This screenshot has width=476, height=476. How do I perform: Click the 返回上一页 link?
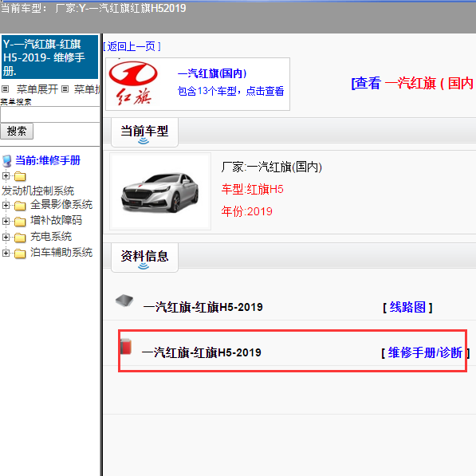(x=132, y=46)
